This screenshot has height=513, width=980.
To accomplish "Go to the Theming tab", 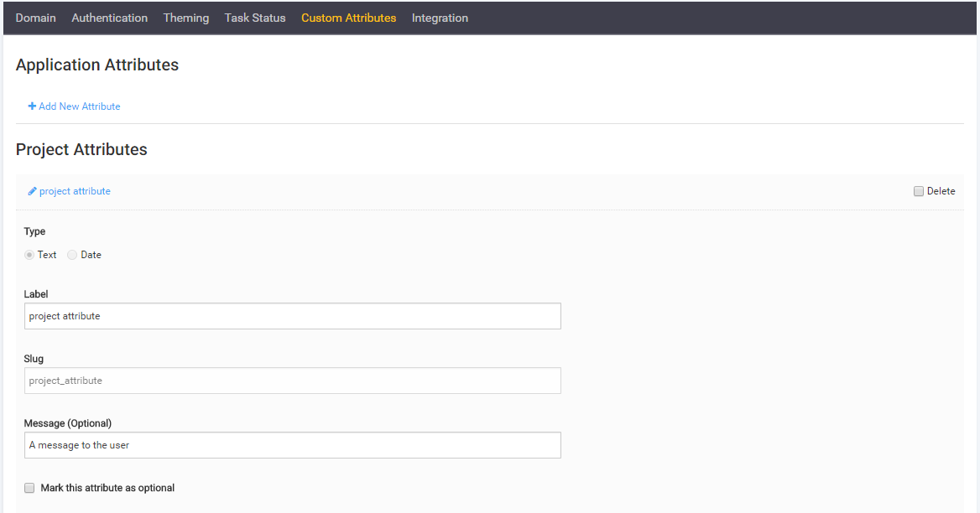I will pos(186,18).
